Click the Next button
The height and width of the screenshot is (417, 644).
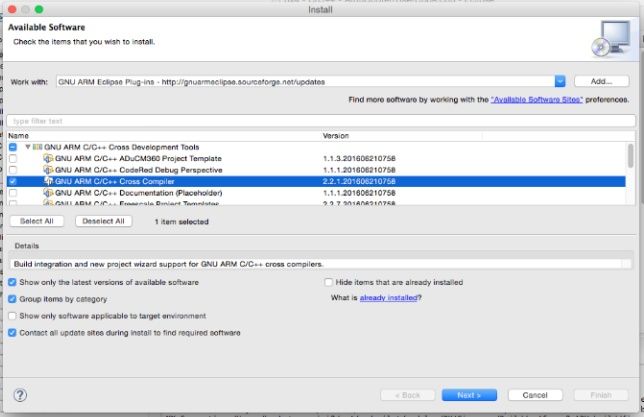point(469,395)
